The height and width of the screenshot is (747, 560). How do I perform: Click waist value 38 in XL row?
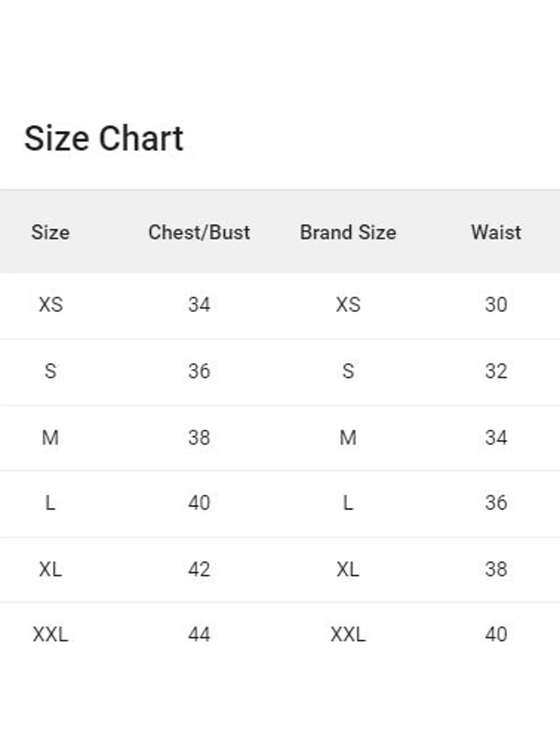tap(496, 570)
